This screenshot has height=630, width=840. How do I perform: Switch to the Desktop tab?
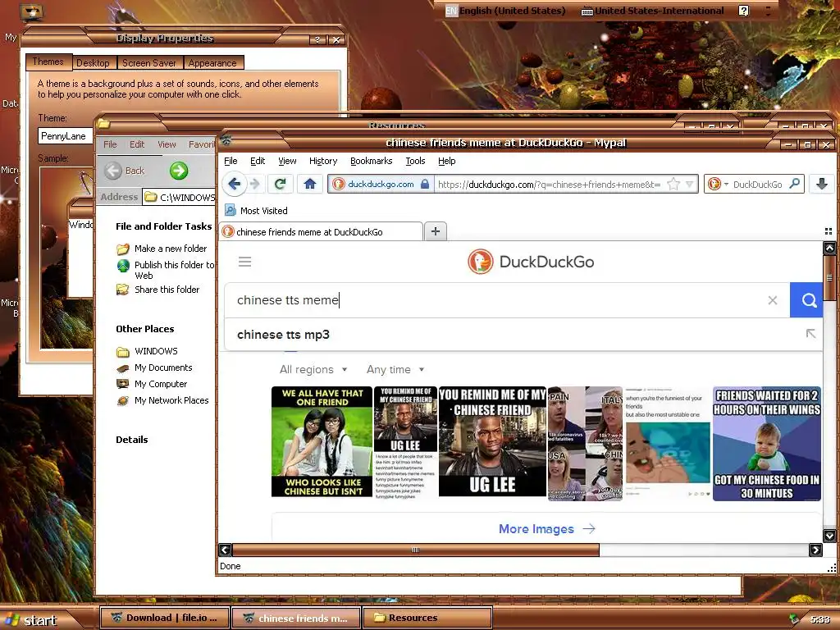point(93,62)
